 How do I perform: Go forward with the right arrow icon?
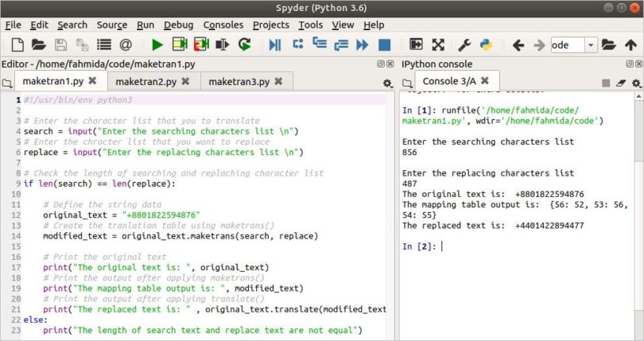(539, 45)
